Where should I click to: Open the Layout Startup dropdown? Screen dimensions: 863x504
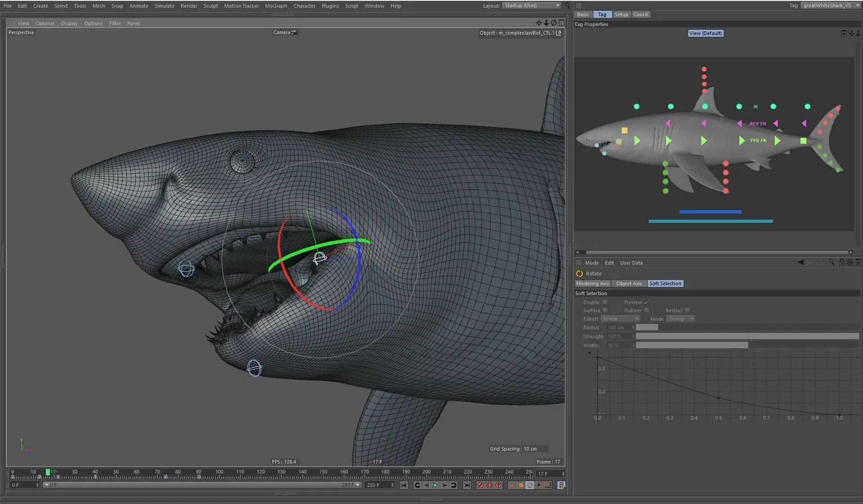pyautogui.click(x=531, y=5)
